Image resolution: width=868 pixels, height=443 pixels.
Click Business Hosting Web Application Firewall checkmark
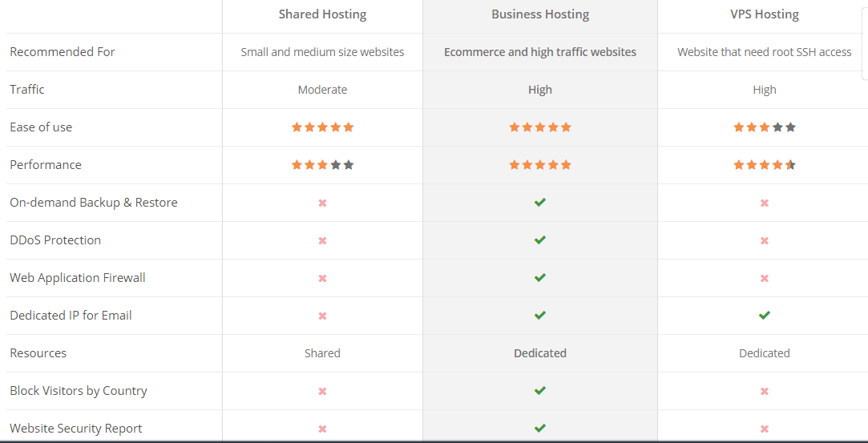(x=540, y=278)
